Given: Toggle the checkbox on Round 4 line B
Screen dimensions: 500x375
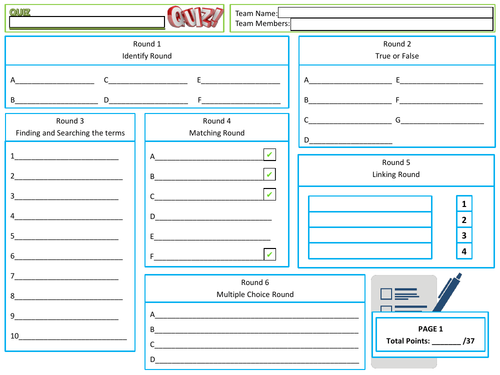Looking at the screenshot, I should (269, 175).
